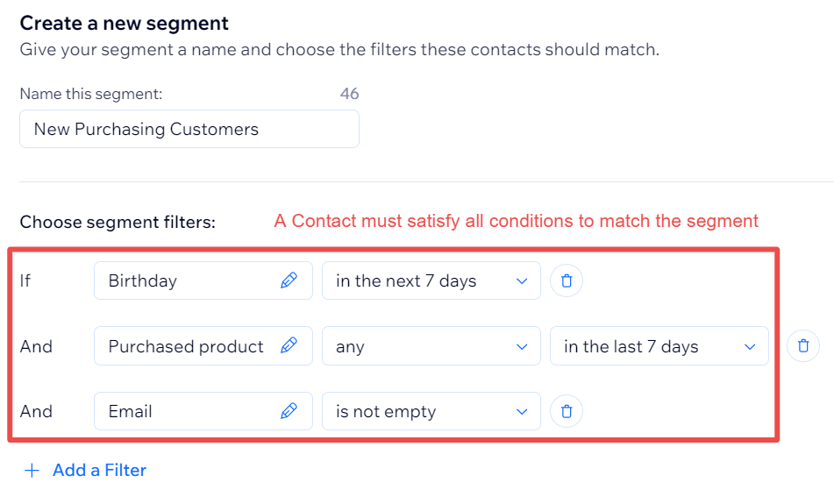The image size is (834, 504).
Task: Open the 'is not empty' condition dropdown
Action: coord(431,411)
